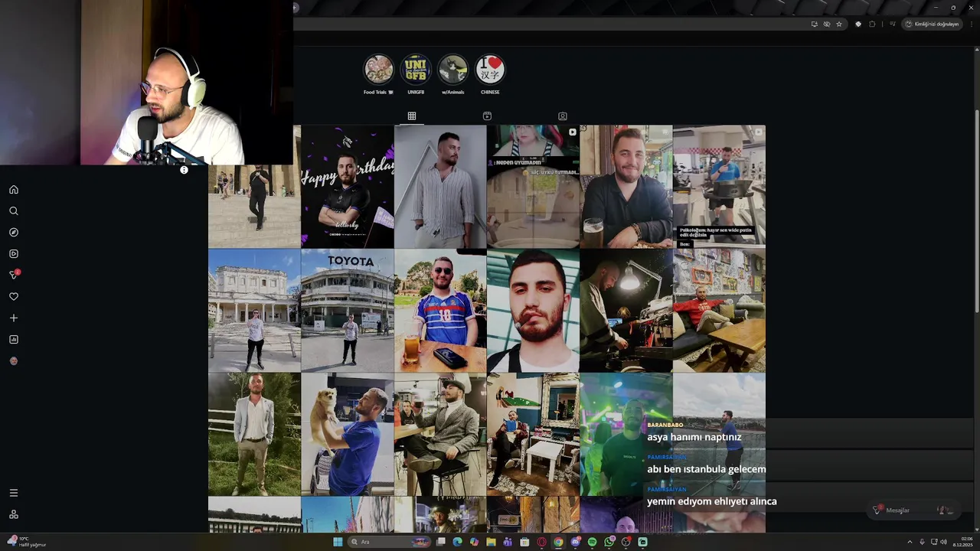Open Notifications heart icon

point(14,297)
